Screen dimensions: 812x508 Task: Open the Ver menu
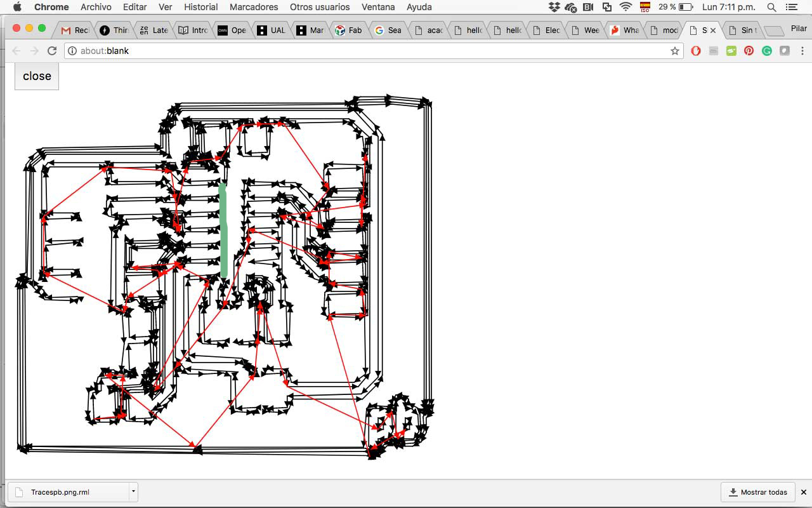(x=166, y=7)
